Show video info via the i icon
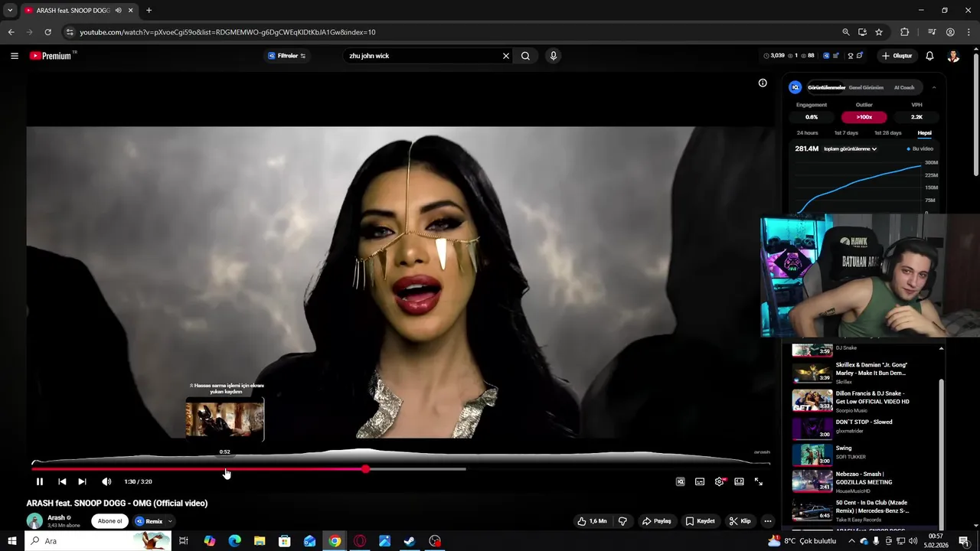The width and height of the screenshot is (980, 551). 763,83
